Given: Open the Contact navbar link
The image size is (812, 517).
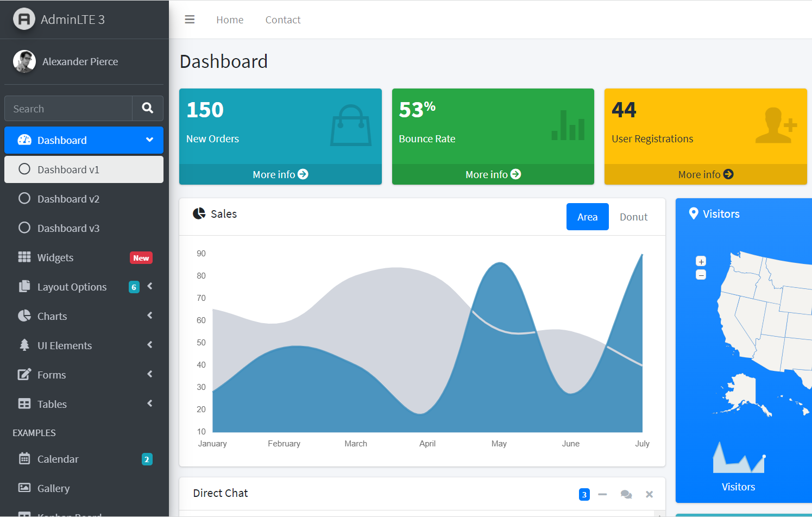Looking at the screenshot, I should 283,20.
